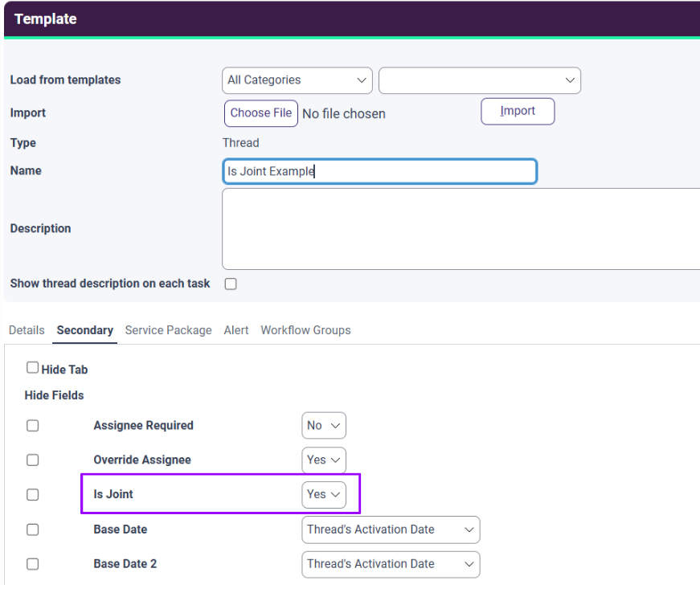Expand the Assignee Required dropdown
This screenshot has width=700, height=601.
(324, 426)
